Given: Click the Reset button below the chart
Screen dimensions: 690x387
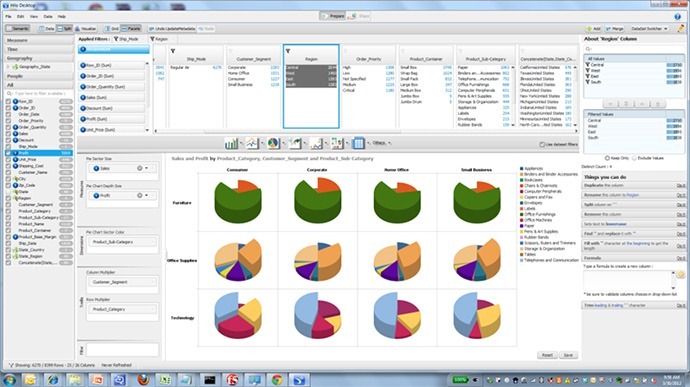Looking at the screenshot, I should 547,355.
